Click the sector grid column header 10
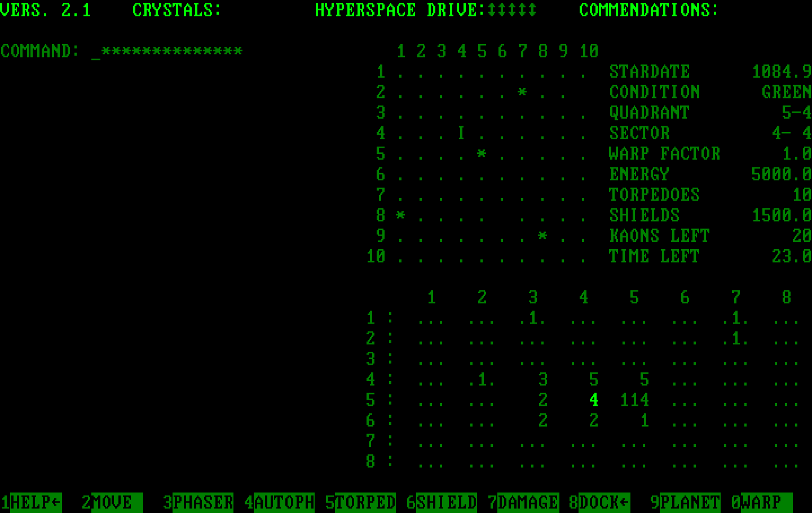The width and height of the screenshot is (812, 513). point(589,51)
